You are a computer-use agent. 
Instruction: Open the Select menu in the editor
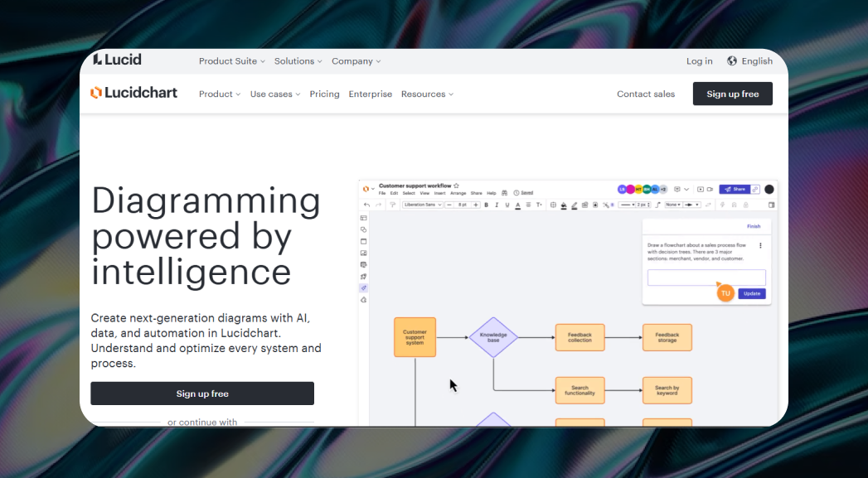409,193
